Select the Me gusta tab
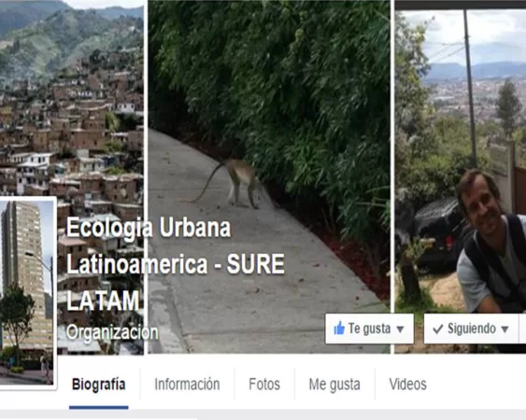526x420 pixels. (334, 385)
